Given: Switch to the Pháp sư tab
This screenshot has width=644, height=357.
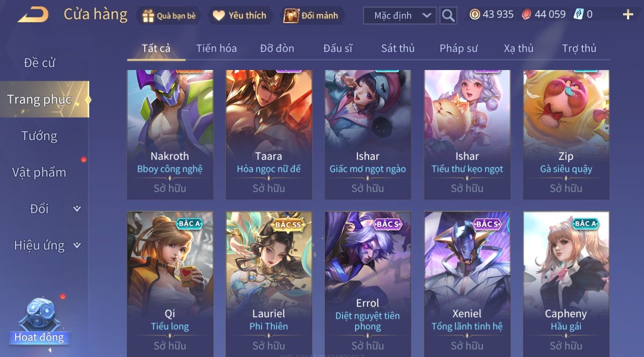Looking at the screenshot, I should [x=458, y=48].
